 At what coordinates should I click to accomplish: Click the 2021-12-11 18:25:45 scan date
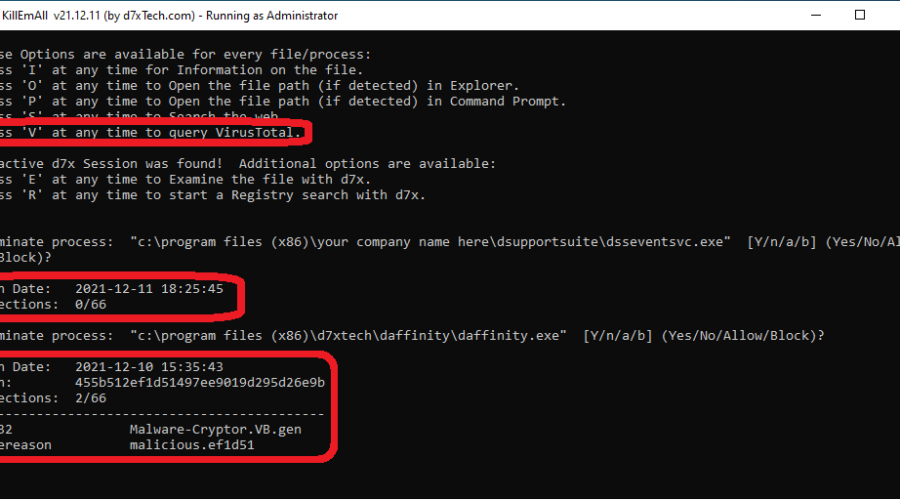[x=149, y=289]
